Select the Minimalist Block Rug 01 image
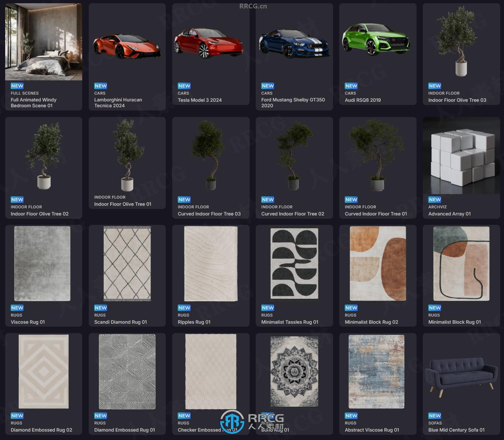This screenshot has width=504, height=440. (x=461, y=263)
